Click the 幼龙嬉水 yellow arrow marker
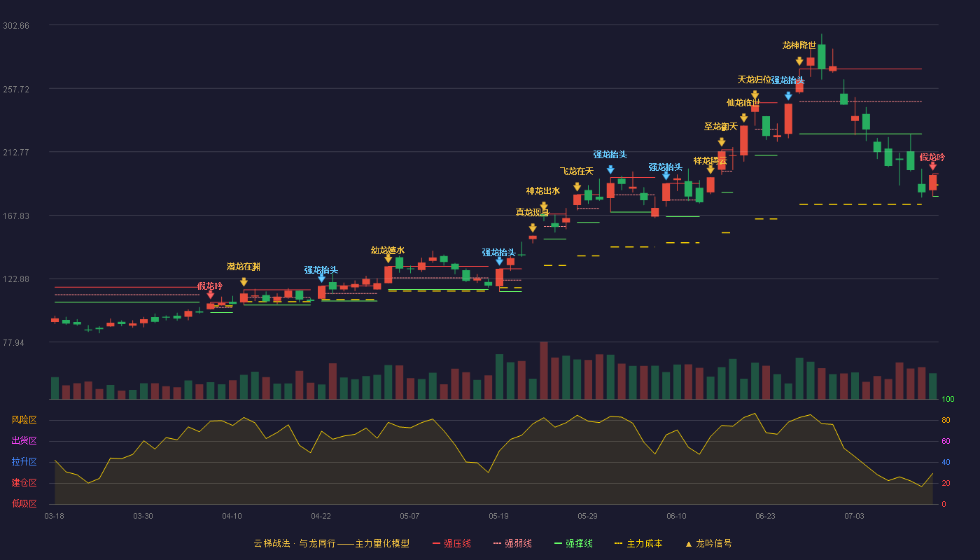980x560 pixels. [388, 258]
